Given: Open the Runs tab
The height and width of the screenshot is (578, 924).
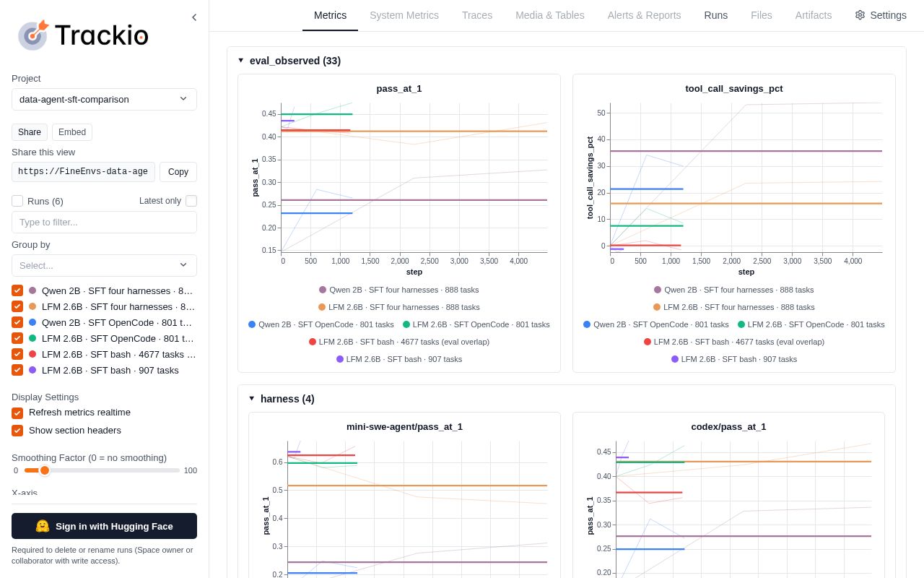Looking at the screenshot, I should [x=716, y=15].
